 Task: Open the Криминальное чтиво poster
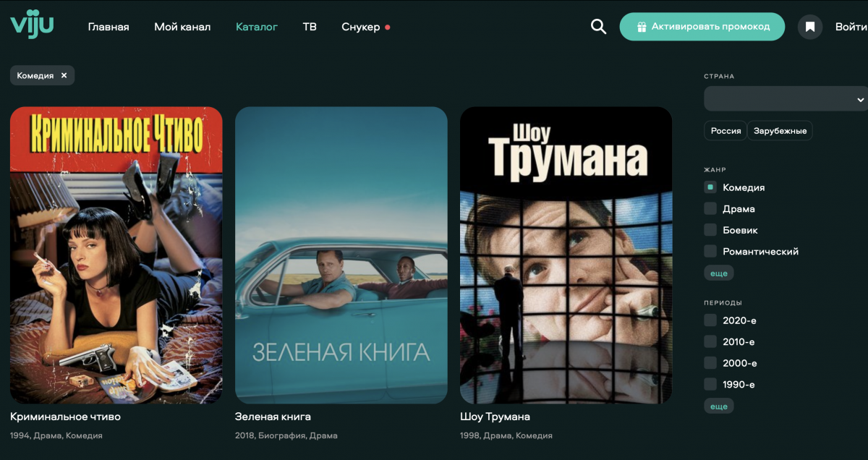click(116, 255)
